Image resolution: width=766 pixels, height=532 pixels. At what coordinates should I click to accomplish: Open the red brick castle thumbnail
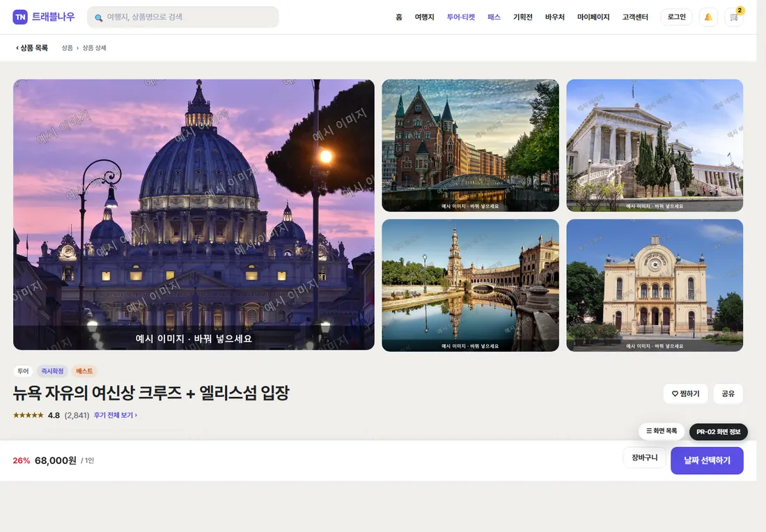point(470,146)
